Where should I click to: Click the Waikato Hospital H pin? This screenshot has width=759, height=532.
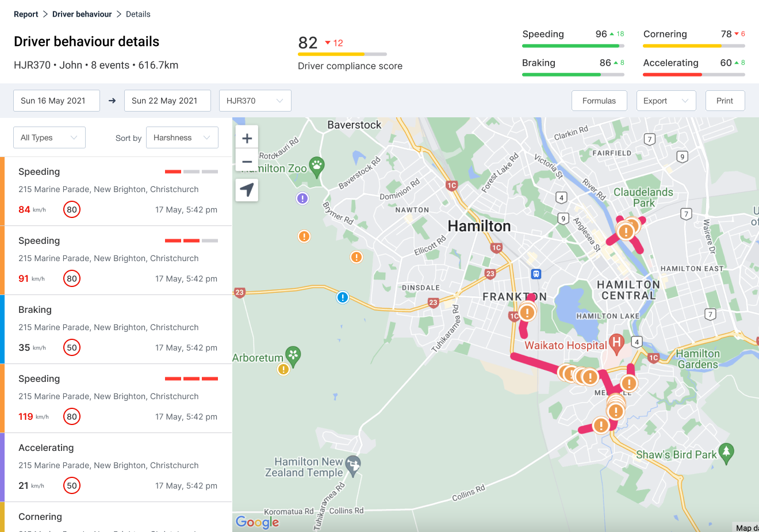616,343
